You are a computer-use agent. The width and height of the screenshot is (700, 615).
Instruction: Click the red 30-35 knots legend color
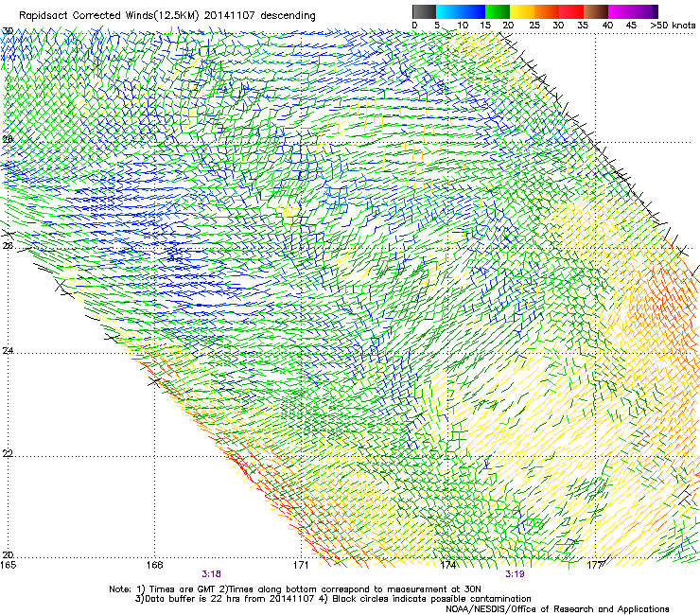point(571,11)
